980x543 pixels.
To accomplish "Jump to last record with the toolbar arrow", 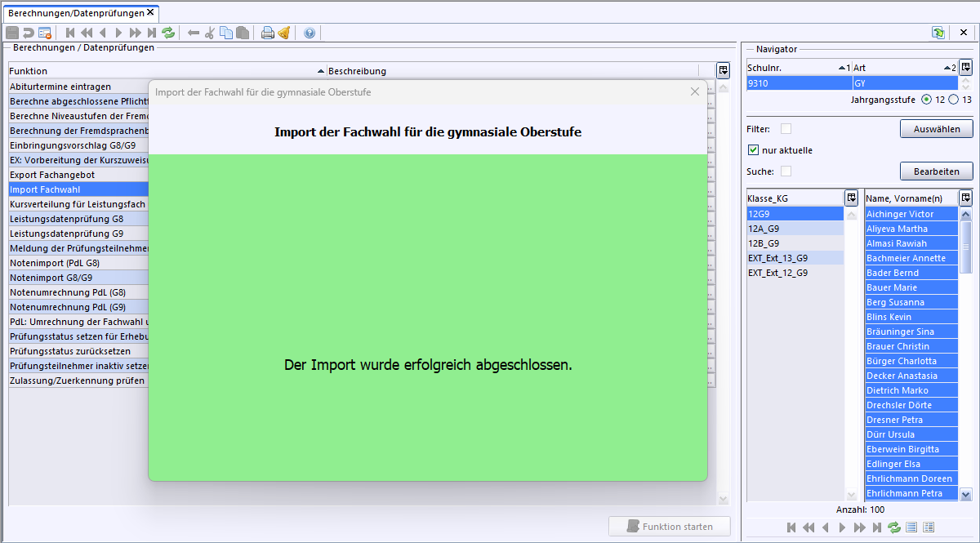I will click(x=150, y=33).
